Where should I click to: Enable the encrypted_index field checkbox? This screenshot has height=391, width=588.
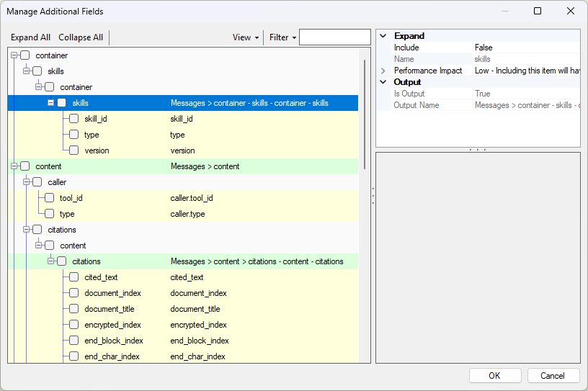pyautogui.click(x=74, y=325)
